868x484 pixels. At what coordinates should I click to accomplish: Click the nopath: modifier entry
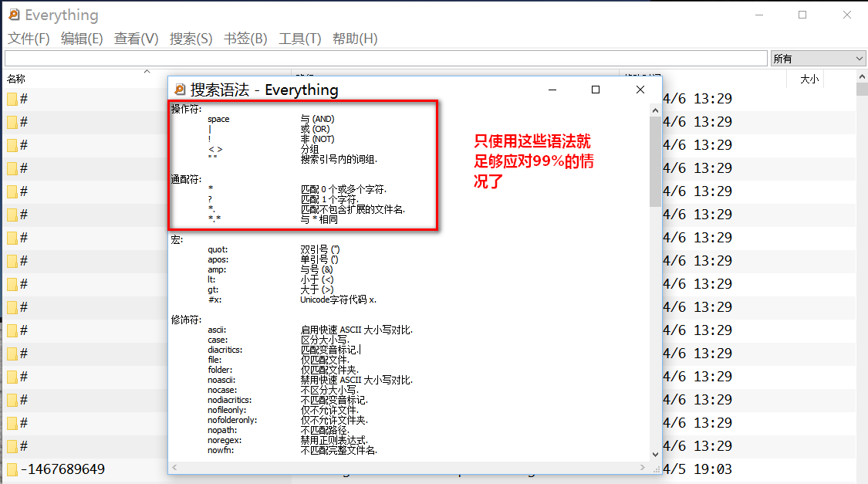tap(222, 430)
